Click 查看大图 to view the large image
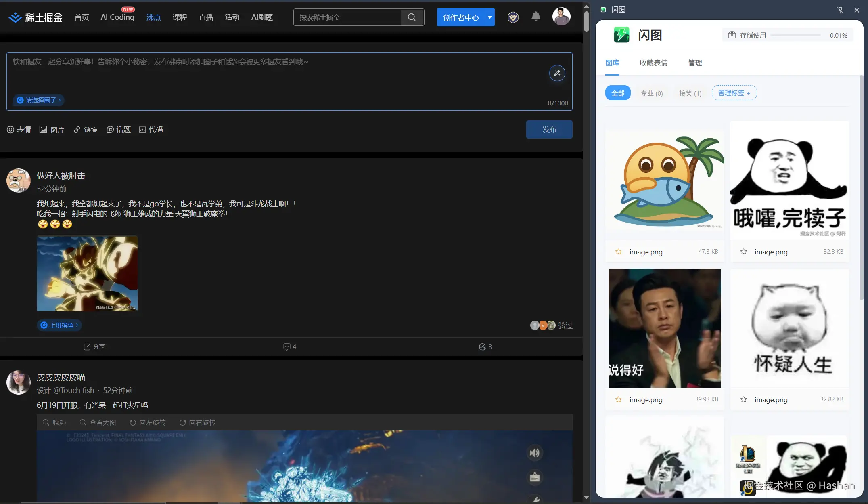The image size is (868, 504). pyautogui.click(x=98, y=422)
